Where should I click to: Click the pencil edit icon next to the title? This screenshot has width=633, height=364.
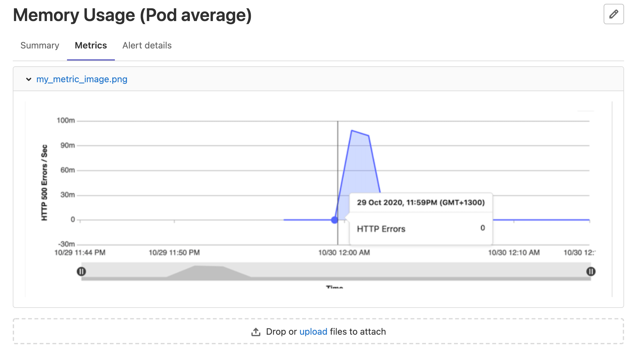(614, 14)
